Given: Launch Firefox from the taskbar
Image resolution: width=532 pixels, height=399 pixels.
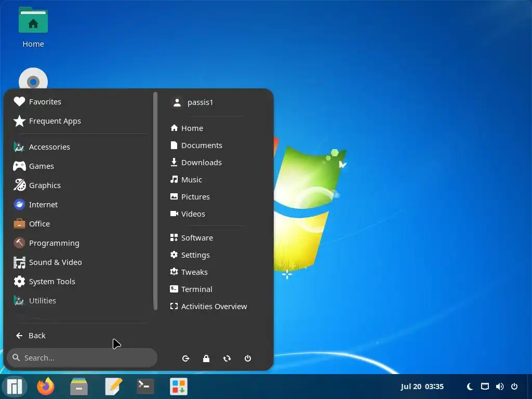Looking at the screenshot, I should pyautogui.click(x=46, y=387).
